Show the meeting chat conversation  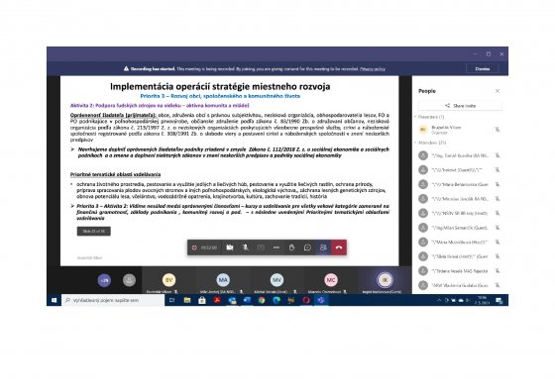[307, 247]
